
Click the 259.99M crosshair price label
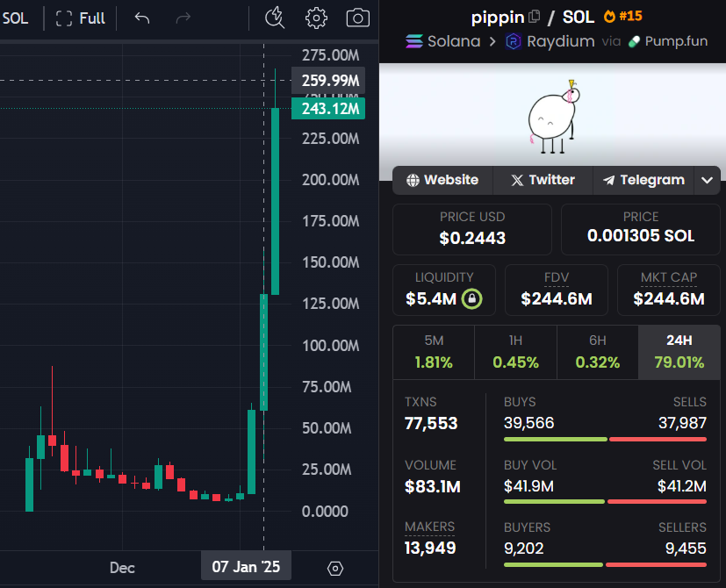point(328,81)
